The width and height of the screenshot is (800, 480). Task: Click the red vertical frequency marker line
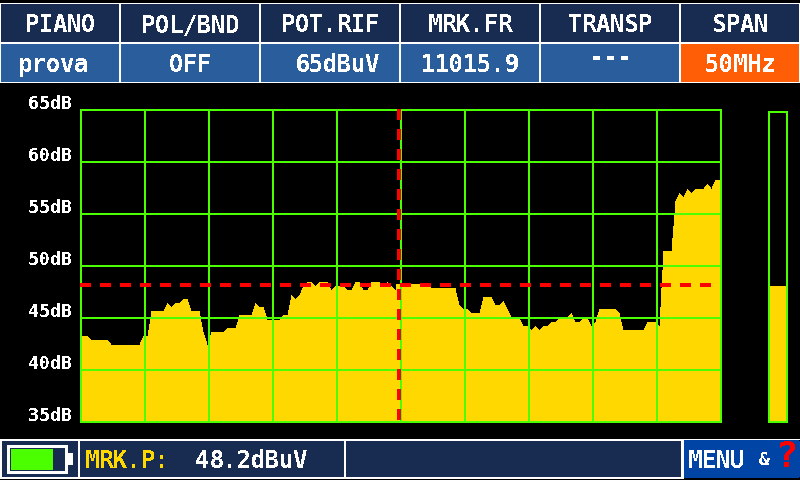point(399,265)
